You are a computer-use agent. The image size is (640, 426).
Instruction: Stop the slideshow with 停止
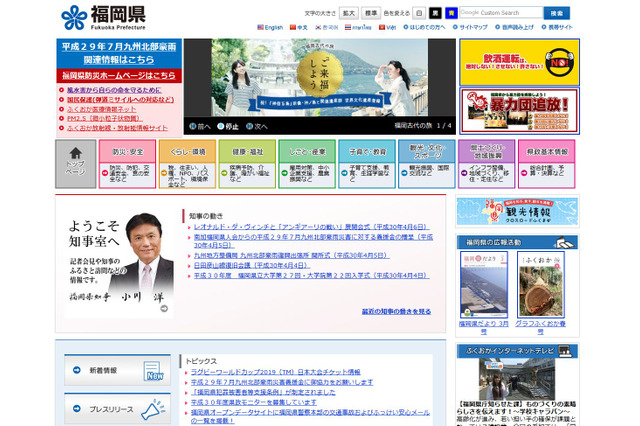(x=228, y=126)
